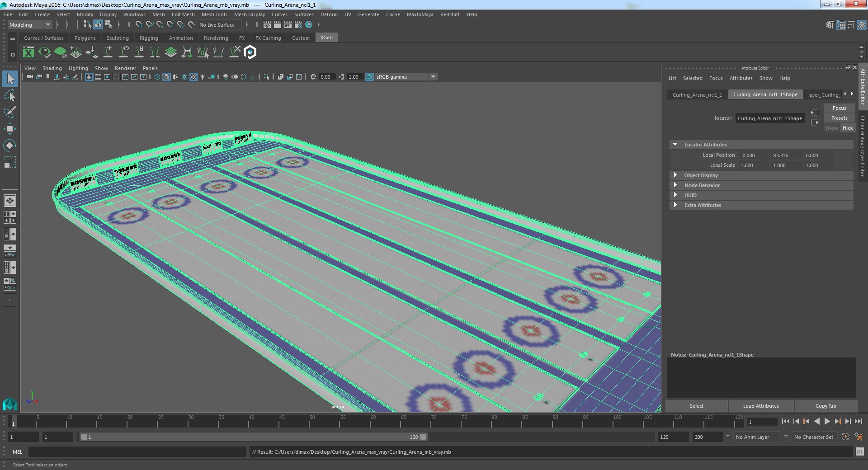Open the viewport Shading menu
This screenshot has height=470, width=868.
(x=52, y=68)
